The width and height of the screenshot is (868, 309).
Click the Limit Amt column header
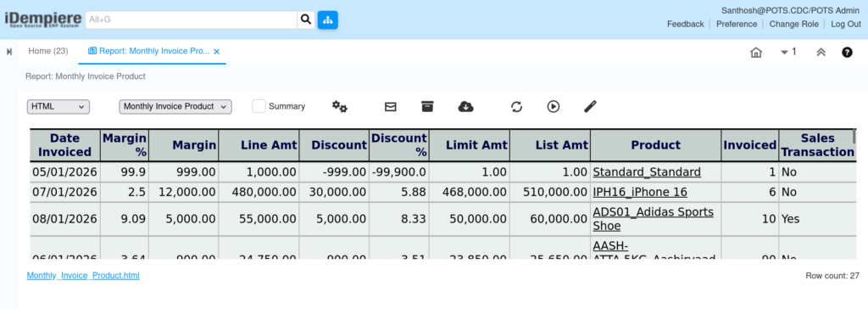point(470,145)
